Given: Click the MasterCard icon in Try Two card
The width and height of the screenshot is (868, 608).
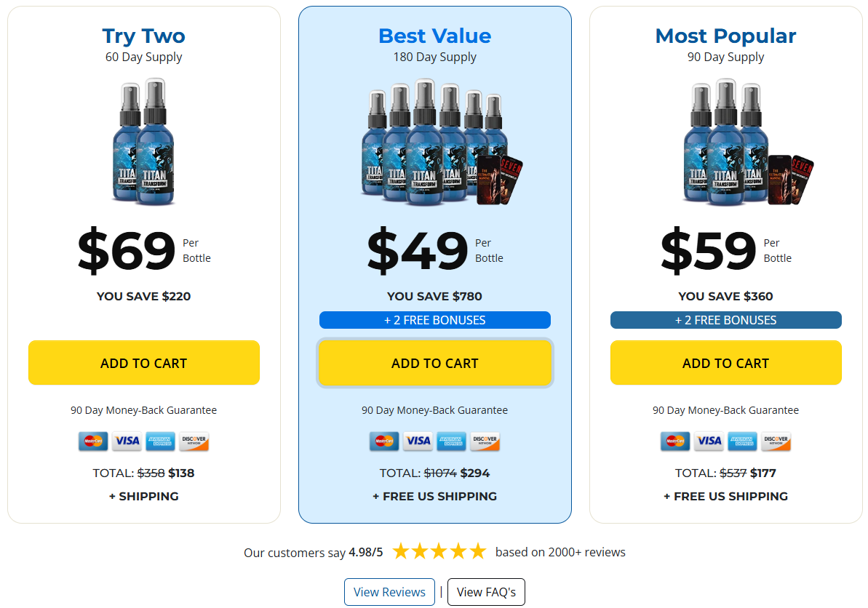Looking at the screenshot, I should [x=93, y=441].
